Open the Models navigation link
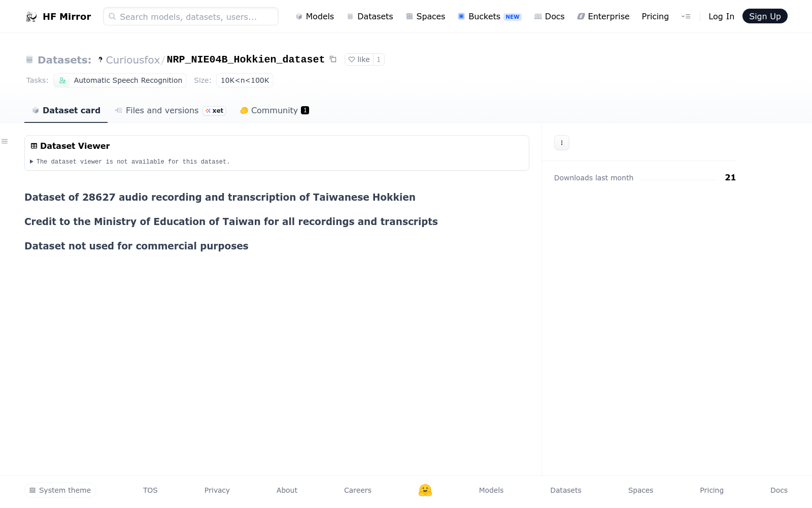 coord(315,16)
